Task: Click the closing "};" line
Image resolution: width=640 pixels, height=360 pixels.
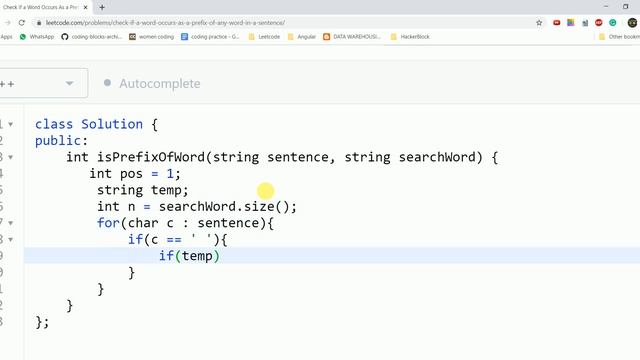Action: (x=42, y=322)
